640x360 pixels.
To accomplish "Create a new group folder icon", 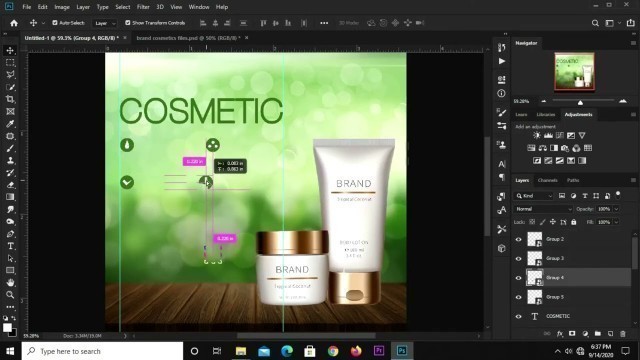I will (x=598, y=333).
